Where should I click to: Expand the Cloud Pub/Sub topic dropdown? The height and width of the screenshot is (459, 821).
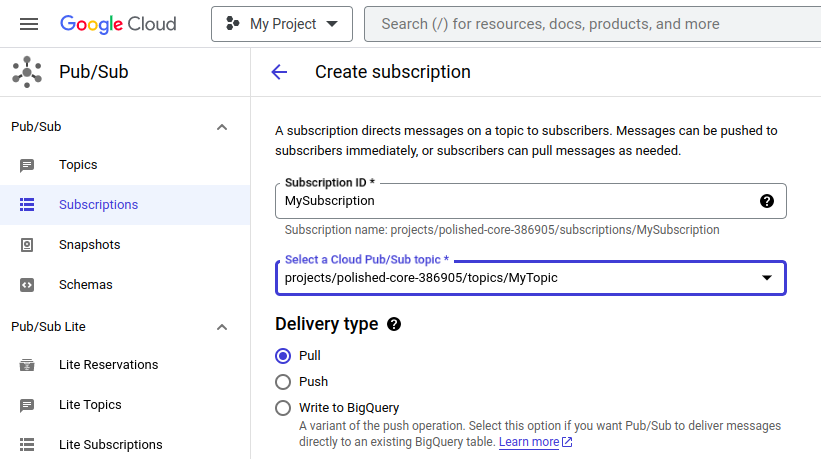pyautogui.click(x=766, y=278)
